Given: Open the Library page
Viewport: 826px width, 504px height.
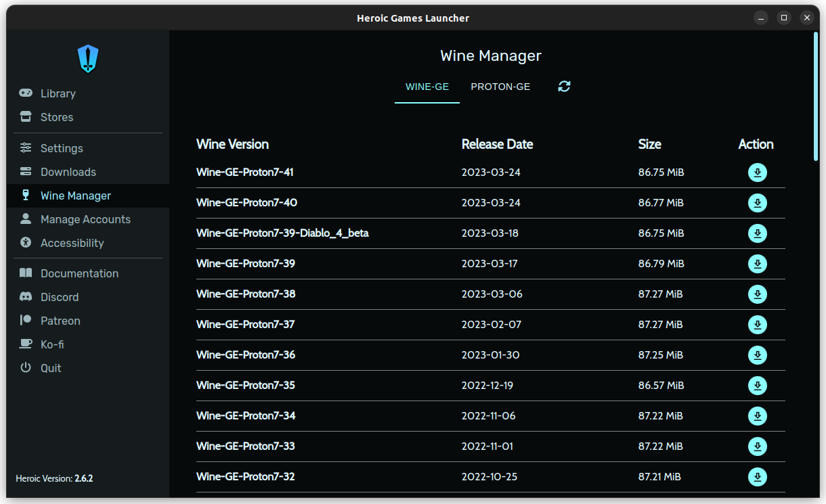Looking at the screenshot, I should (x=88, y=93).
